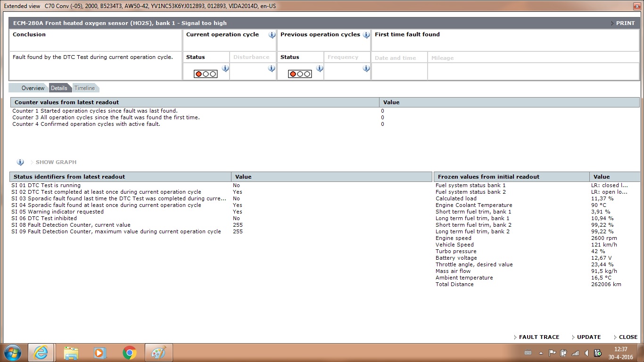The image size is (644, 362).
Task: Select the Details tab
Action: pyautogui.click(x=59, y=88)
